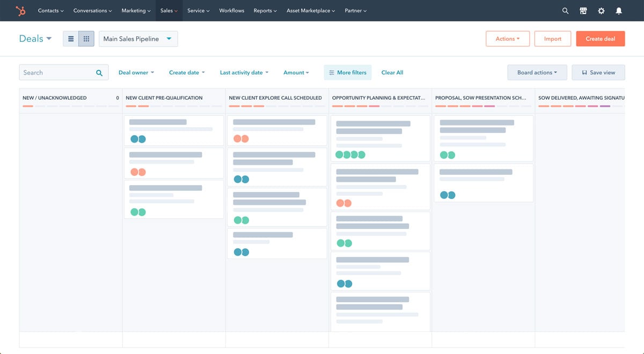Open the marketplace icon in the top bar

pos(583,10)
